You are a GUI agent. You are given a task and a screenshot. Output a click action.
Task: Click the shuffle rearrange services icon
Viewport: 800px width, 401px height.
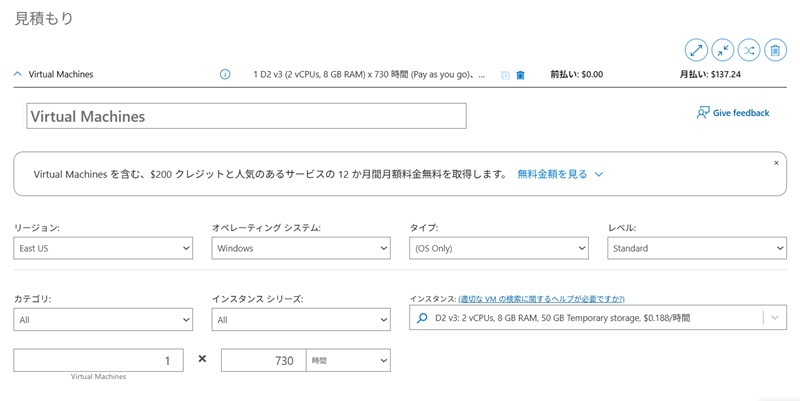[749, 49]
